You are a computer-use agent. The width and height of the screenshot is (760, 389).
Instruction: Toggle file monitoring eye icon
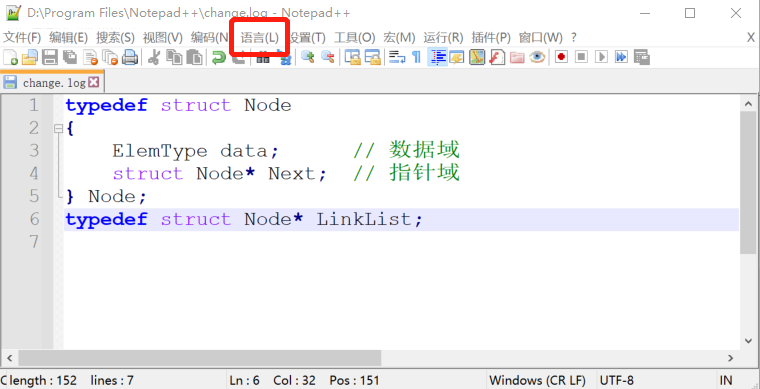(537, 57)
